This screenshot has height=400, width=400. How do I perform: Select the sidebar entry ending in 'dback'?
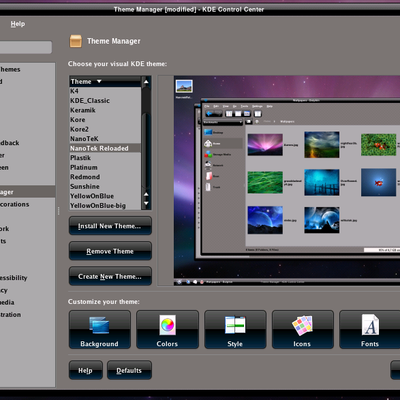click(27, 143)
